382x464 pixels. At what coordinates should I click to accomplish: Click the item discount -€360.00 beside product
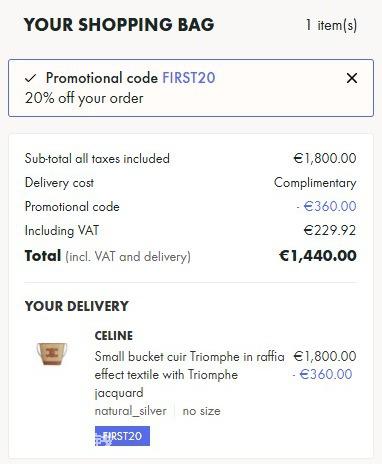322,374
